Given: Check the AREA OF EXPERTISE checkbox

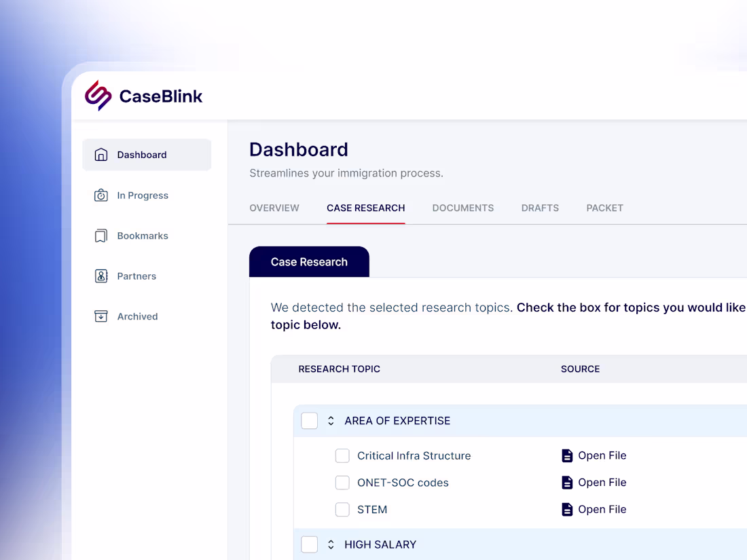Looking at the screenshot, I should point(310,421).
